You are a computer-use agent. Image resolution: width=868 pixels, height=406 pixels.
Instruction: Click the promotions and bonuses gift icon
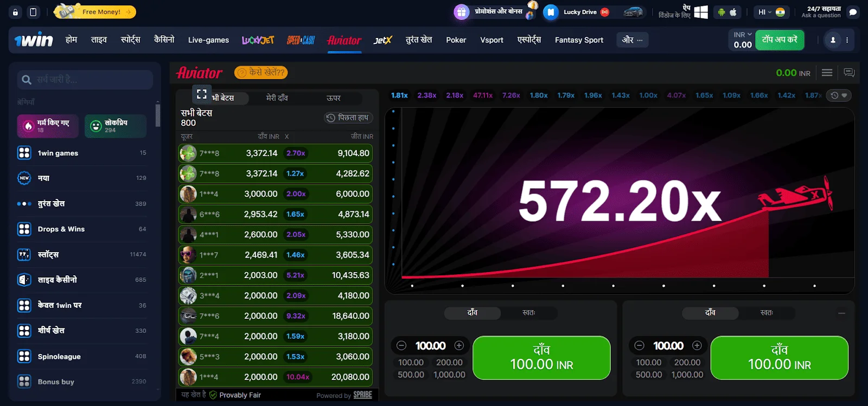[x=461, y=12]
